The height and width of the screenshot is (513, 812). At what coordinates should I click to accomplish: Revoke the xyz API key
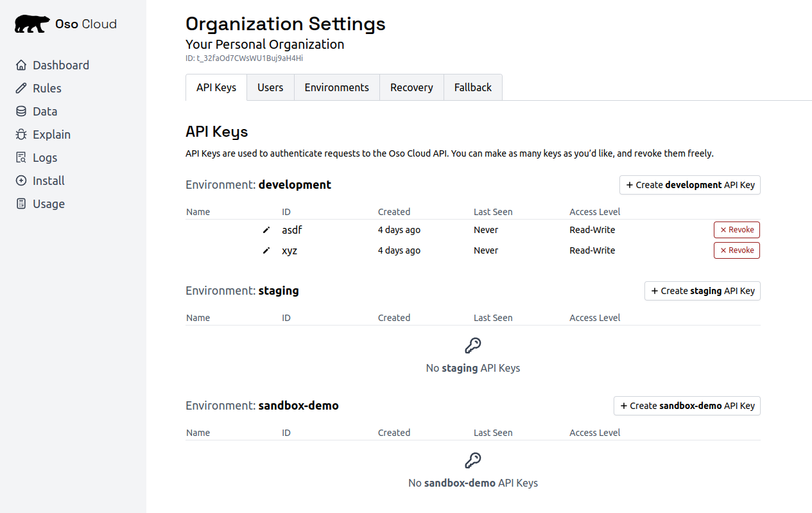click(x=736, y=250)
